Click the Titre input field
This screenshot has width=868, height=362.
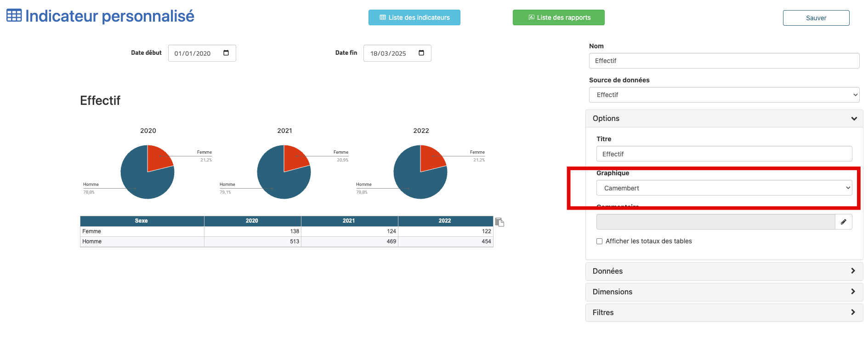(724, 154)
